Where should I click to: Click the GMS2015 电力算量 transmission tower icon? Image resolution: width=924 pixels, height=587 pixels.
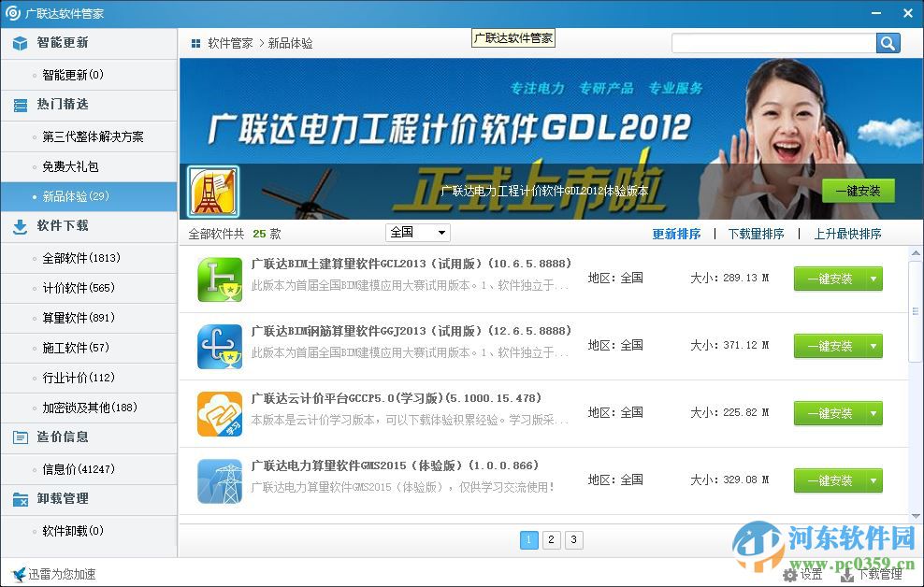coord(219,480)
